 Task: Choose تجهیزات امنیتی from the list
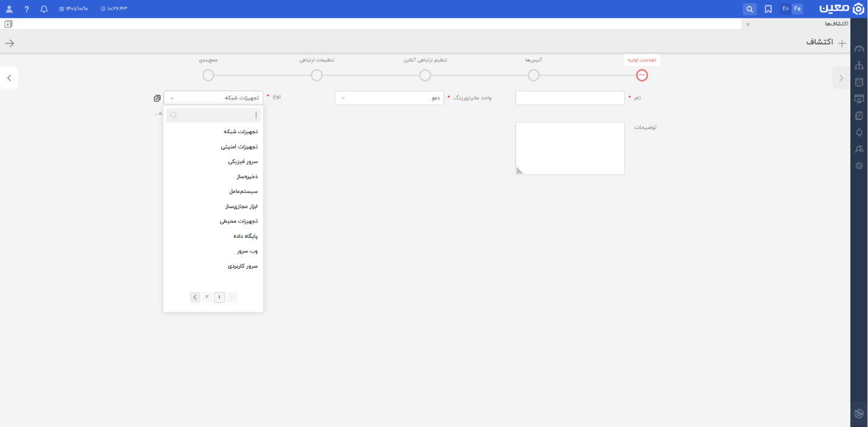click(x=213, y=147)
